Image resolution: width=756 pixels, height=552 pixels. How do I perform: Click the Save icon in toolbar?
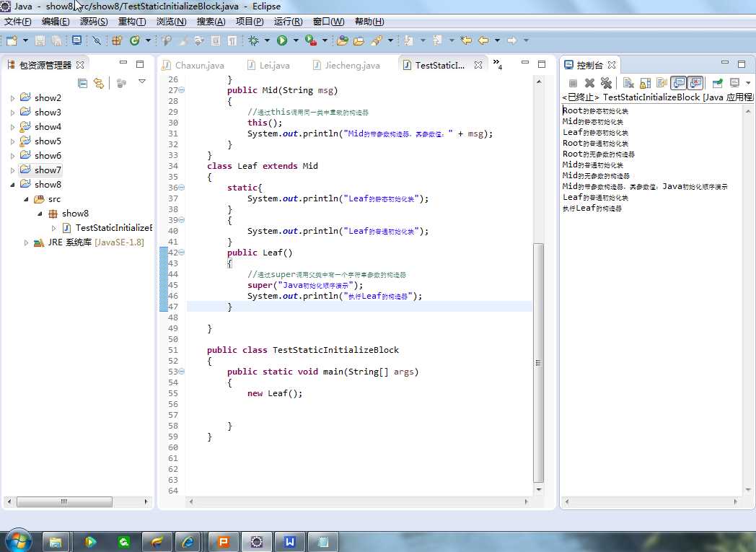point(40,41)
